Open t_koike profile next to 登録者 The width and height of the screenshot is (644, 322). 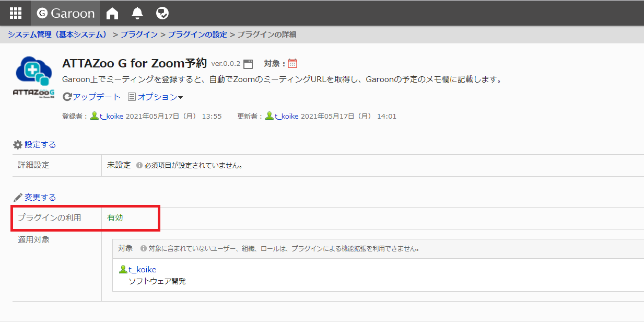[111, 116]
